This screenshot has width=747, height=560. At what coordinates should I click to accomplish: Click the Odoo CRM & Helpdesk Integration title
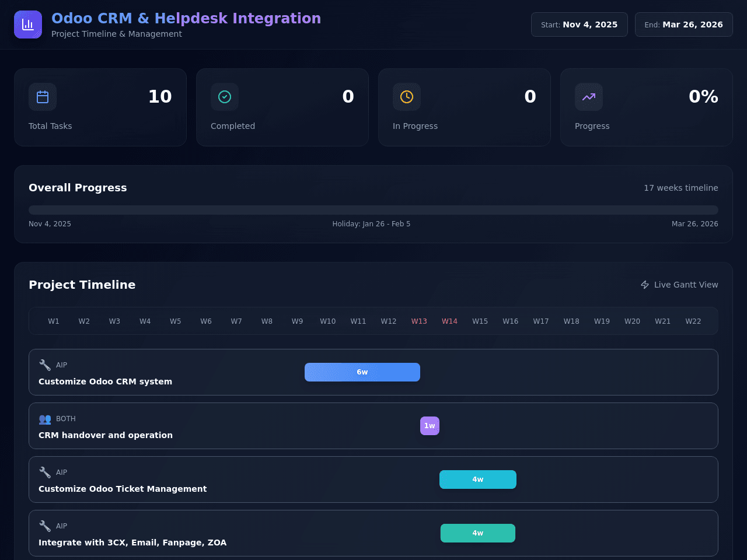click(x=186, y=18)
